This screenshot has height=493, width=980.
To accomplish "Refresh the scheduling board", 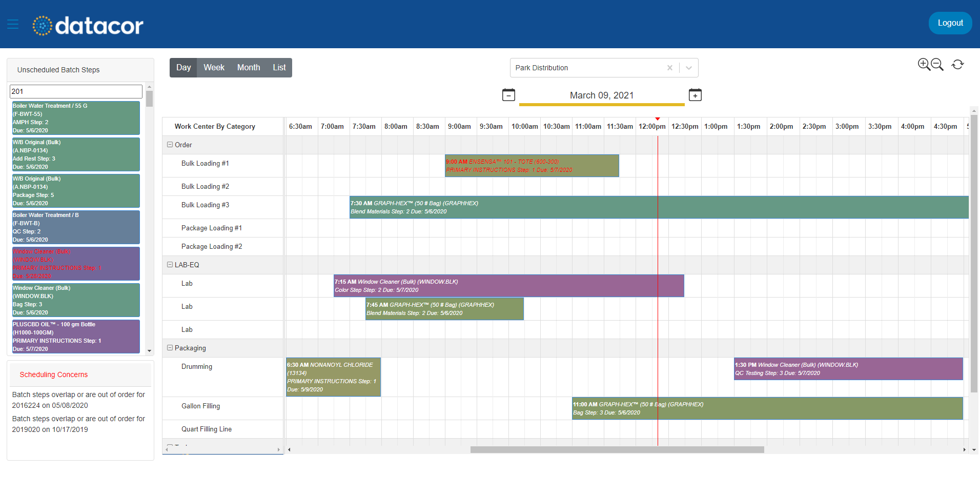I will pyautogui.click(x=957, y=64).
